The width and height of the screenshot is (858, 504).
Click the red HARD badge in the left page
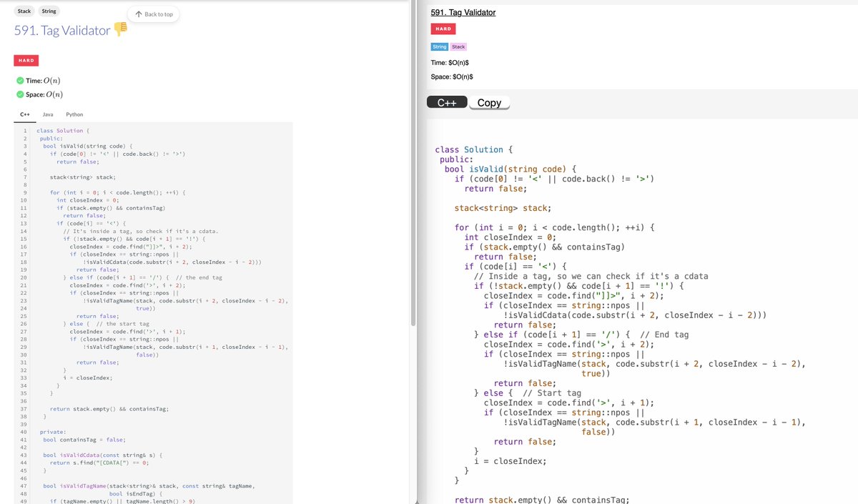[x=26, y=61]
